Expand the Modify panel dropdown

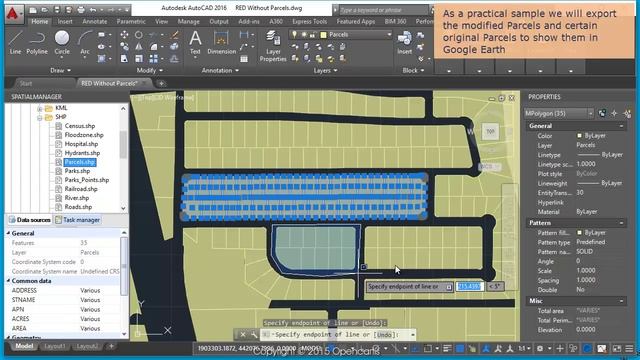click(150, 70)
